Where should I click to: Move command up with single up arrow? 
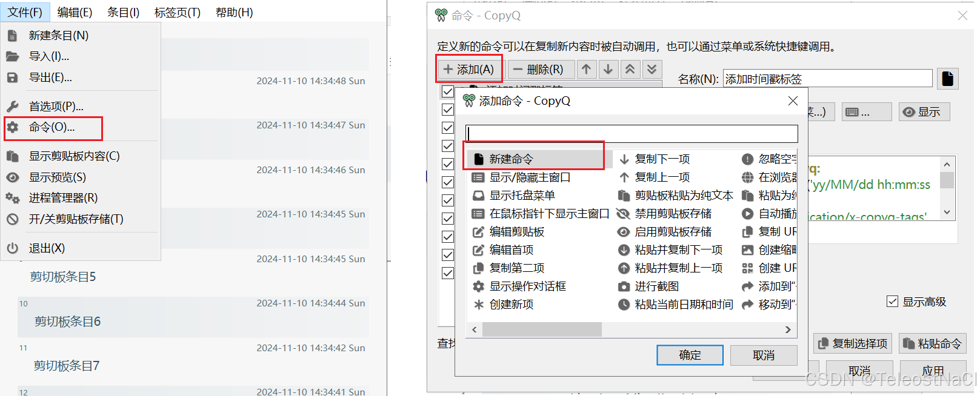[x=586, y=69]
